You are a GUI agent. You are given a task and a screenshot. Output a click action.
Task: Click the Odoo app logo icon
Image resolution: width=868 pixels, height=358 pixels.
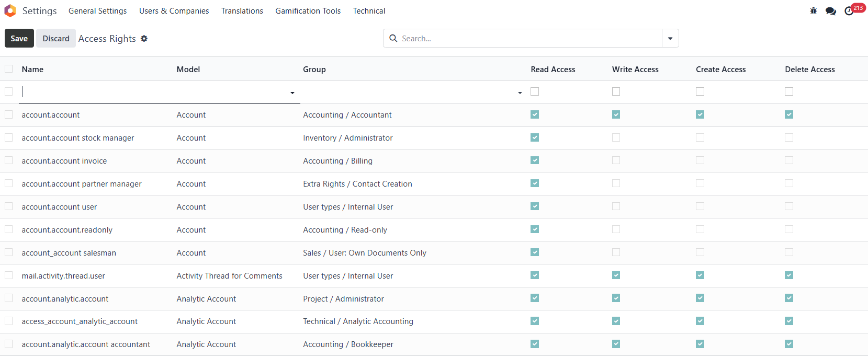[x=10, y=10]
